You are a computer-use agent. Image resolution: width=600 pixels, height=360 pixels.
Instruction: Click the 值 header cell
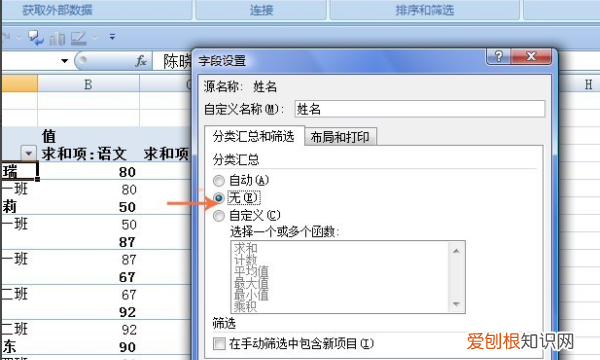pyautogui.click(x=49, y=136)
